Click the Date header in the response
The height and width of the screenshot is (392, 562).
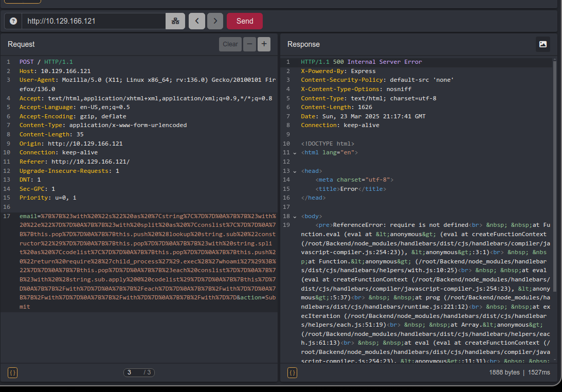[x=363, y=116]
